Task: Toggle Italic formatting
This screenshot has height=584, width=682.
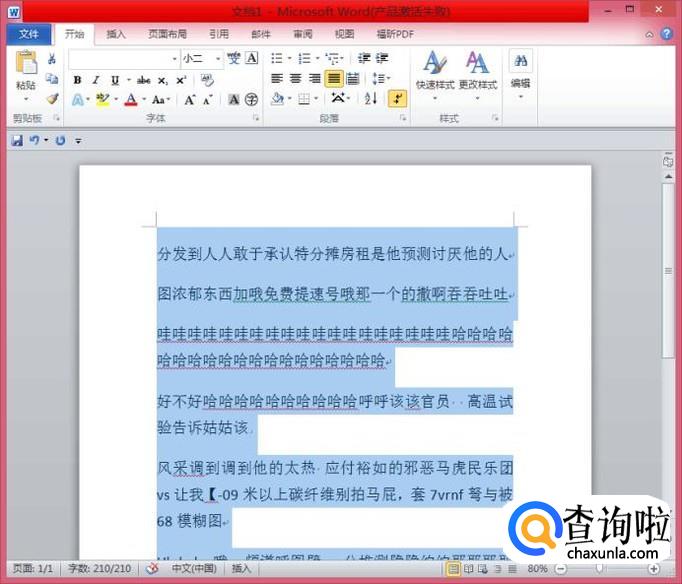Action: click(96, 80)
